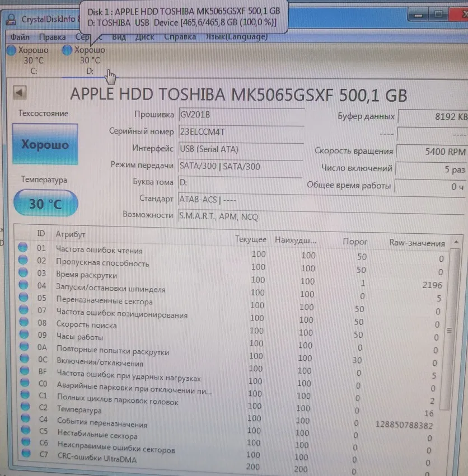Image resolution: width=468 pixels, height=476 pixels.
Task: Click the Интерфейс field USB (Serial ATA)
Action: [x=241, y=149]
